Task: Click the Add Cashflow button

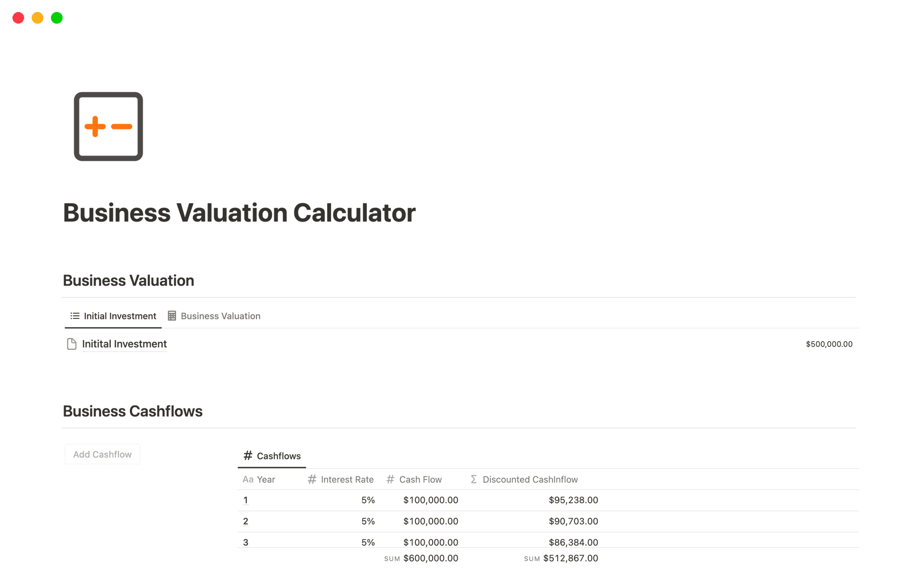Action: tap(102, 454)
